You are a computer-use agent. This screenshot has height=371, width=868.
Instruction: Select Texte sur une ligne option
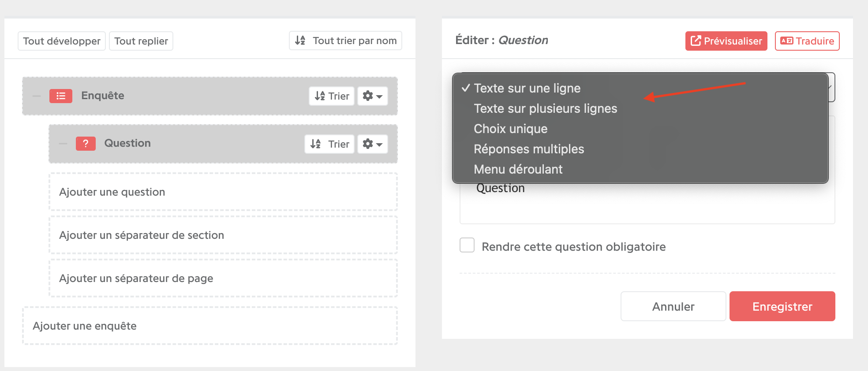[x=640, y=88]
